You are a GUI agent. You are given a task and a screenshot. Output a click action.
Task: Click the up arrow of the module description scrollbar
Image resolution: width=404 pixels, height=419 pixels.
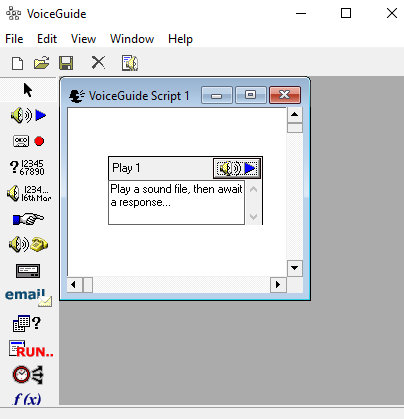pos(253,189)
